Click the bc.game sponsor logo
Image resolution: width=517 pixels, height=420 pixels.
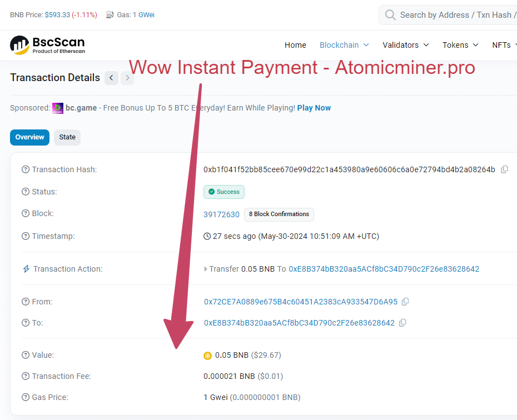tap(58, 108)
